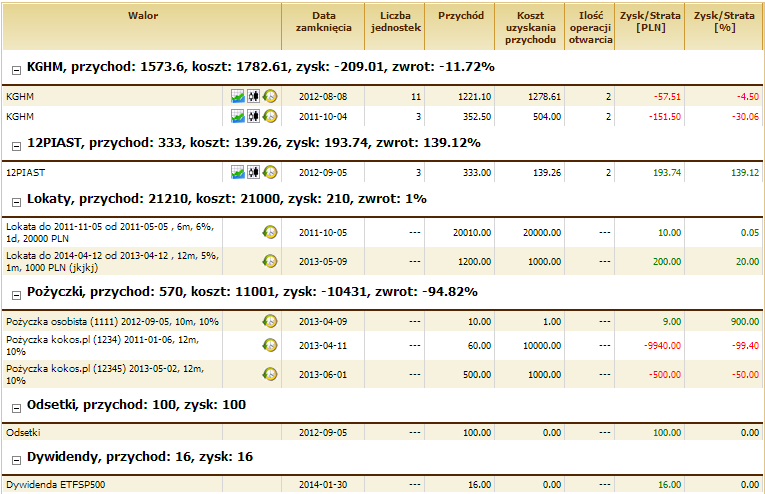Click history clock for Pożyczka osobista (1111)
Image resolution: width=765 pixels, height=494 pixels.
[270, 321]
